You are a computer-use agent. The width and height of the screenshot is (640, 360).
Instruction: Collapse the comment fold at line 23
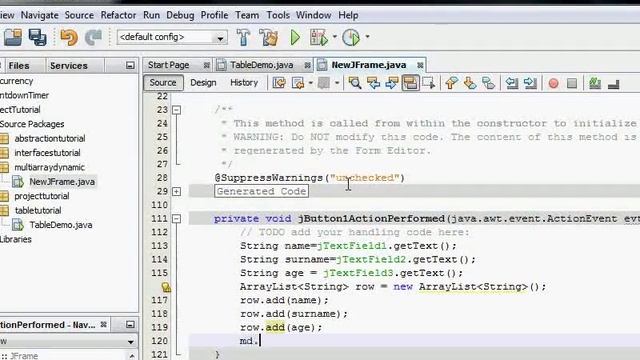pyautogui.click(x=176, y=110)
